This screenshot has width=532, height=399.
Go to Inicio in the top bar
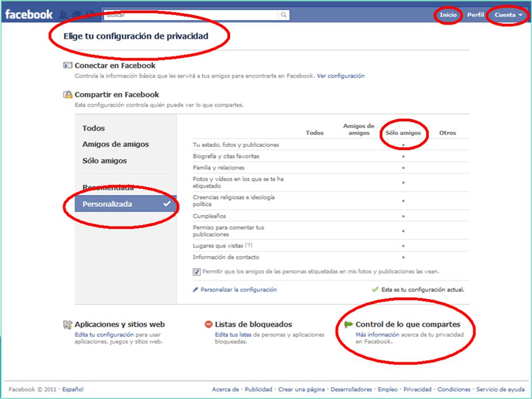tap(448, 15)
